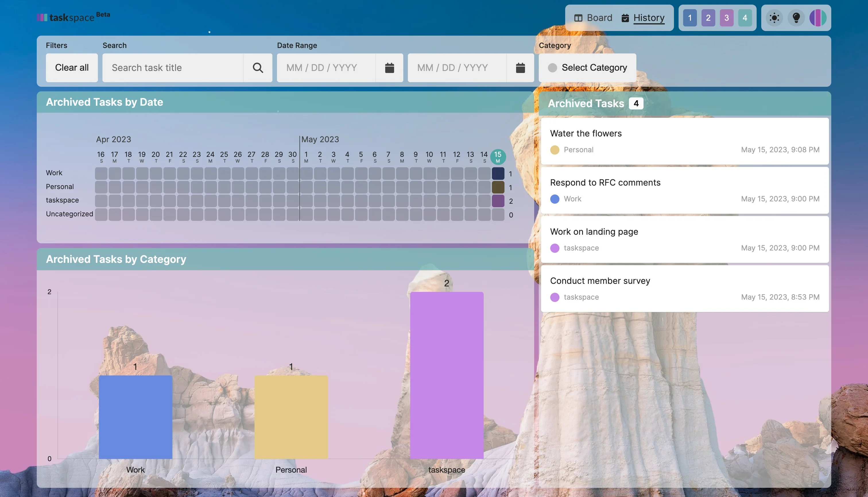Open the start date calendar picker icon
The height and width of the screenshot is (497, 868).
coord(390,68)
